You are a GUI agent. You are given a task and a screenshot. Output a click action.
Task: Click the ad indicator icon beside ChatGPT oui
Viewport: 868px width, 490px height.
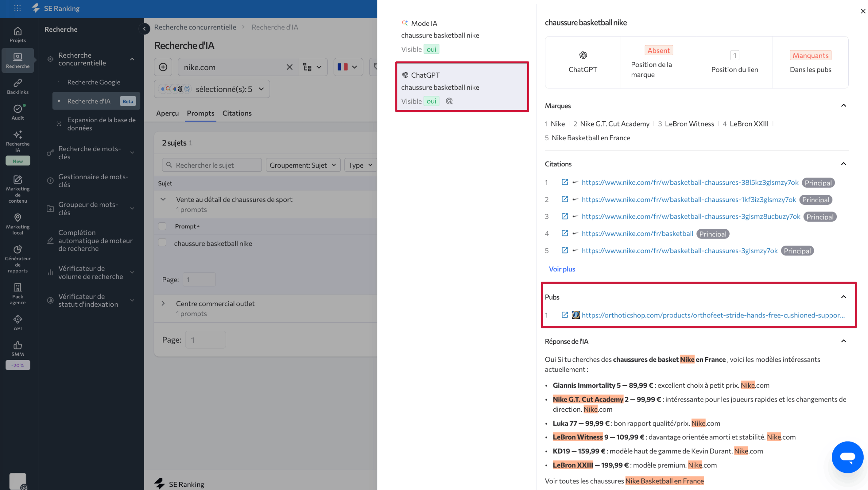(449, 101)
